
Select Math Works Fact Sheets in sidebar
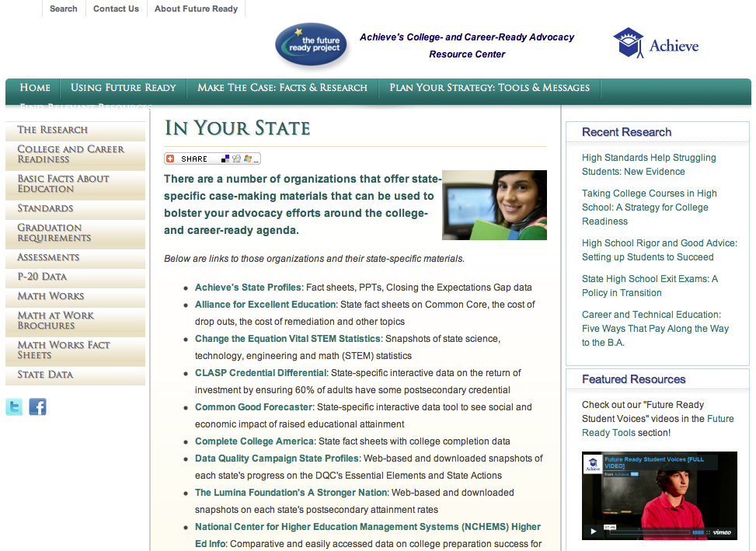75,350
